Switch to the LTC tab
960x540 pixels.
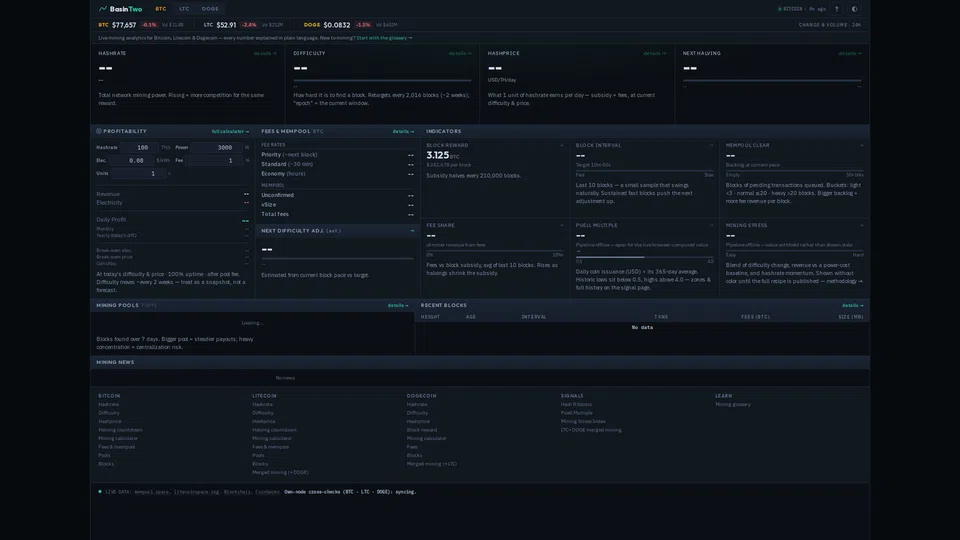click(184, 9)
